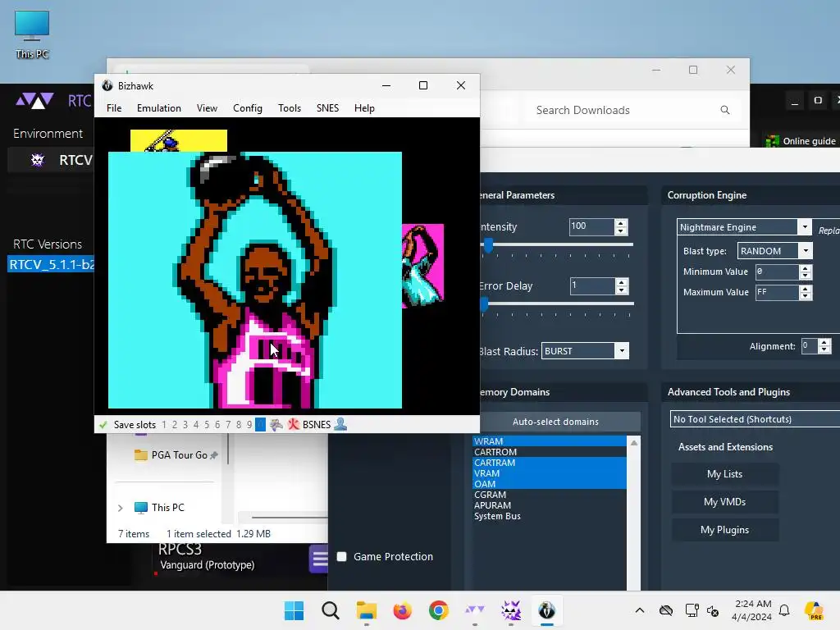Open the File menu in Bizhawk
Viewport: 840px width, 630px height.
pos(114,108)
